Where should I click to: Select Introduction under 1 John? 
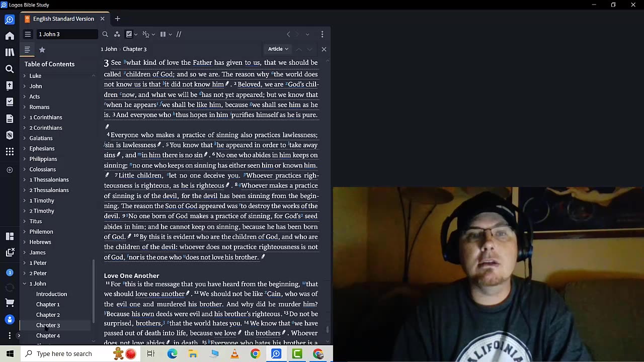[51, 294]
